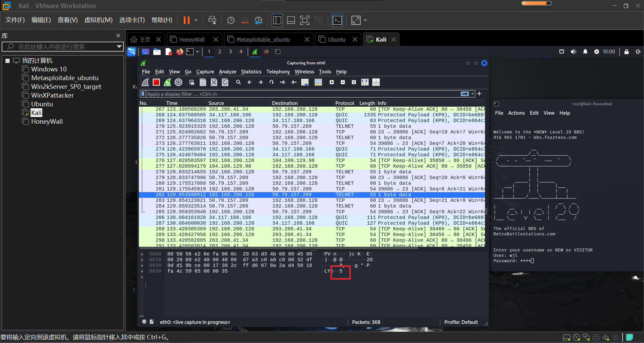Select packet number 286 in the list
The width and height of the screenshot is (644, 343).
coord(312,217)
